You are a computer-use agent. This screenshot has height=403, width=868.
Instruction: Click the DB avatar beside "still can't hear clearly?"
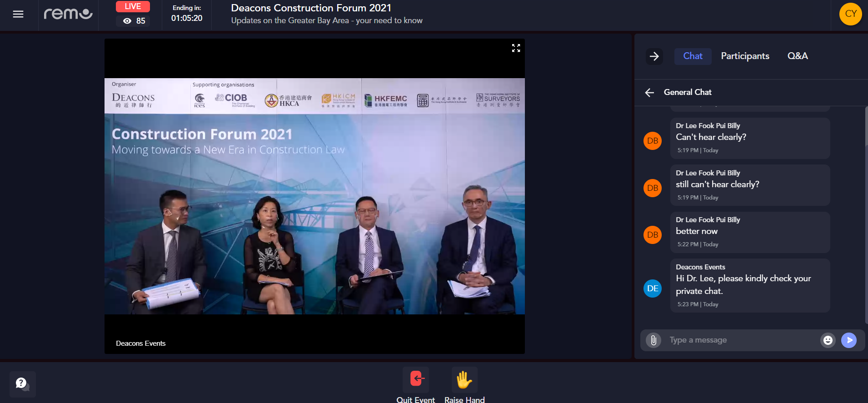pos(653,188)
